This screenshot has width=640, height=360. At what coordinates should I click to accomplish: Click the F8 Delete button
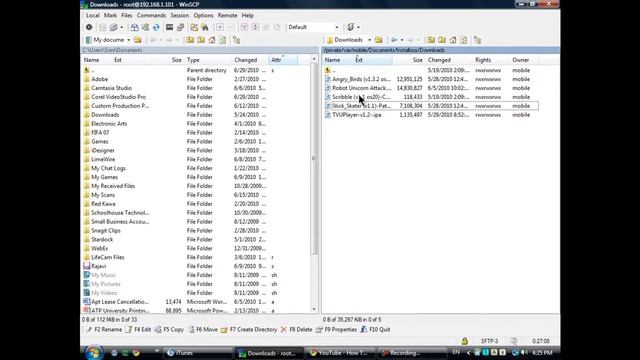(297, 329)
